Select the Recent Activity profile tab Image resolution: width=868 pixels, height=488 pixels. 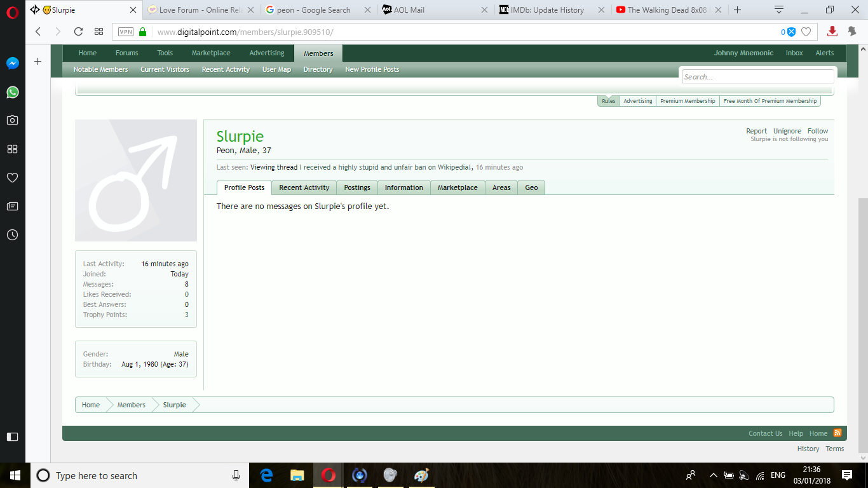pos(304,187)
